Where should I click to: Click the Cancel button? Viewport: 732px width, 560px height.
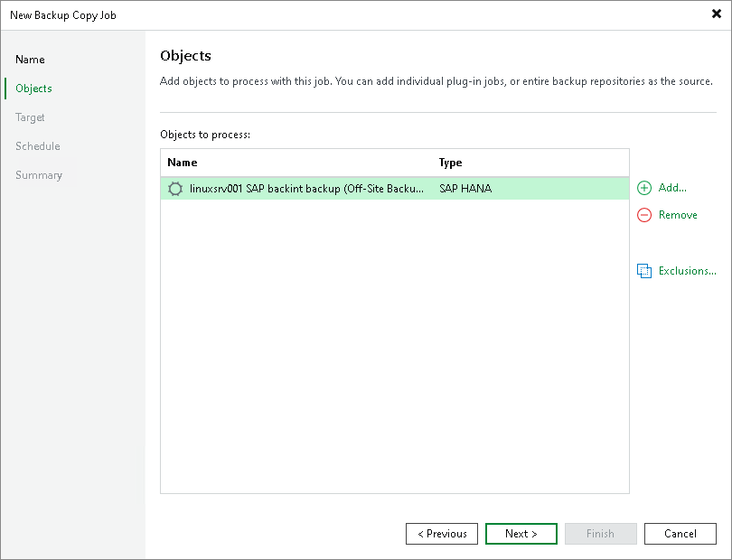(680, 533)
